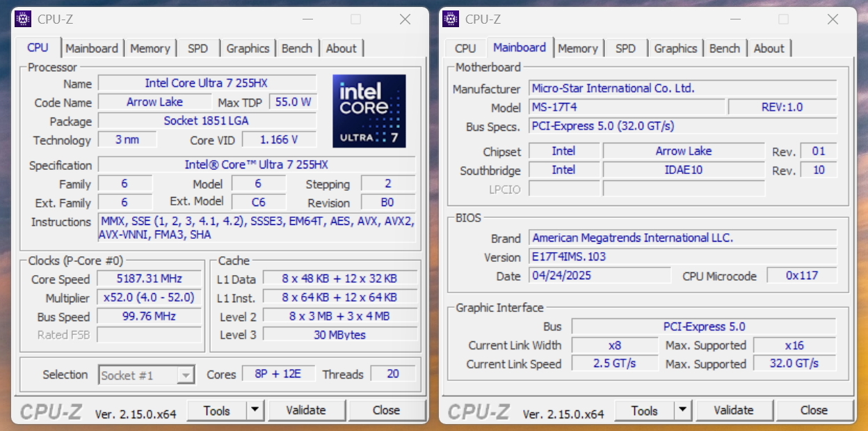
Task: Click Current Link Width value x8
Action: pyautogui.click(x=615, y=345)
